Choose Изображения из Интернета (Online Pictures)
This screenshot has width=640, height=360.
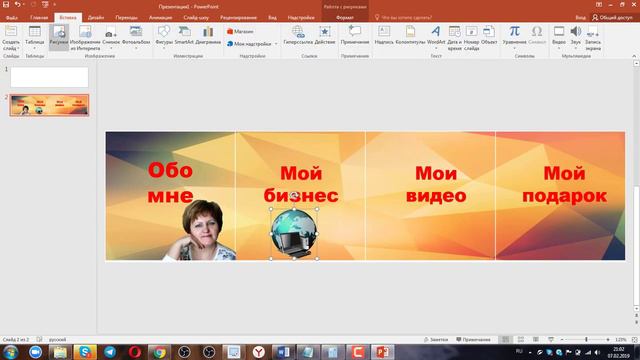point(85,38)
